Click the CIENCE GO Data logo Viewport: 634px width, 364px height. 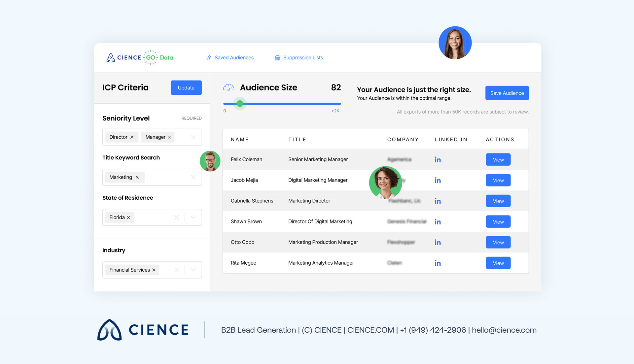[139, 57]
